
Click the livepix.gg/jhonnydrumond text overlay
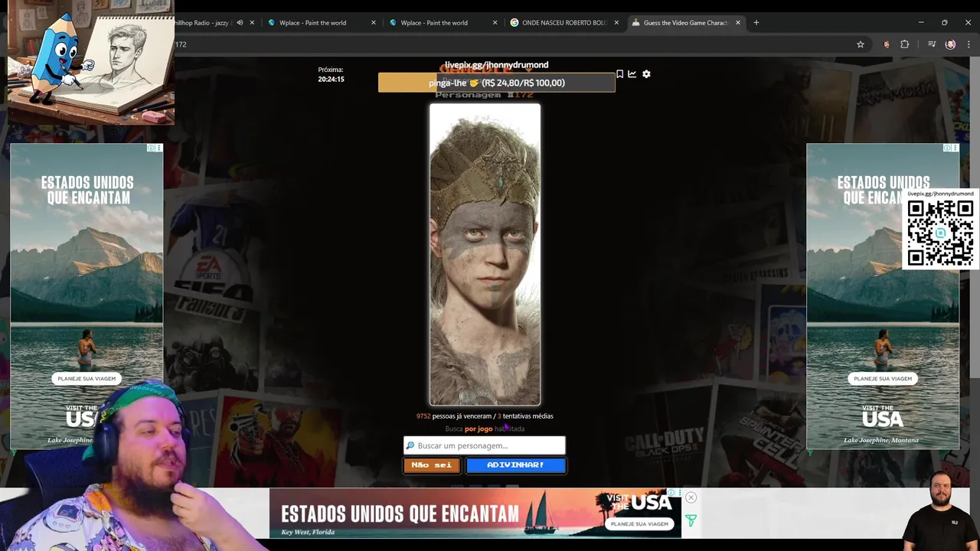pyautogui.click(x=496, y=65)
